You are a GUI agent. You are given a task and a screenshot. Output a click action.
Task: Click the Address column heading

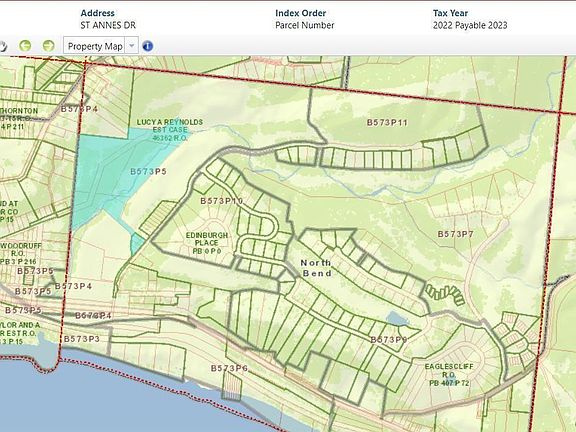[x=97, y=13]
